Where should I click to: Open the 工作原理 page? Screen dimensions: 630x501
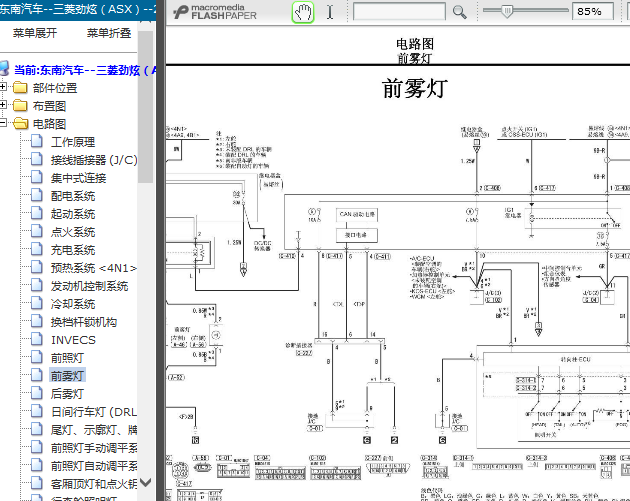73,142
